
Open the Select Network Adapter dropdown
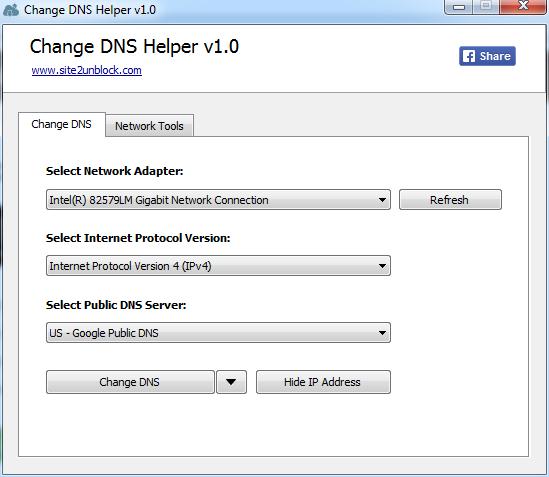(218, 200)
